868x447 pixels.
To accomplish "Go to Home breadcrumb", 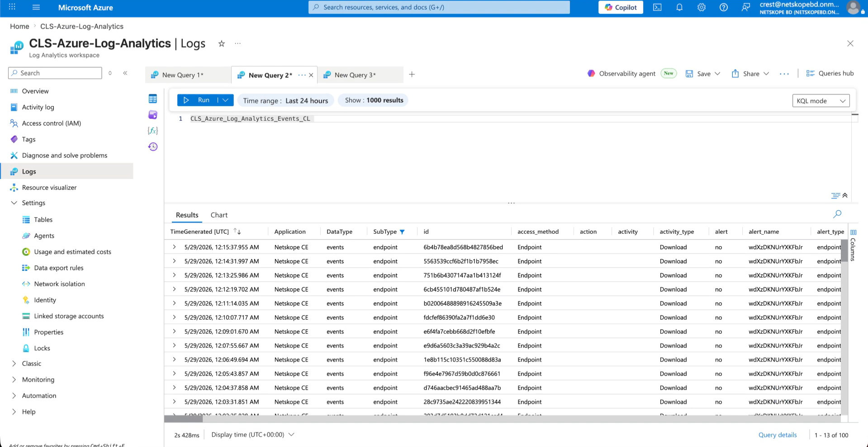I will [19, 26].
